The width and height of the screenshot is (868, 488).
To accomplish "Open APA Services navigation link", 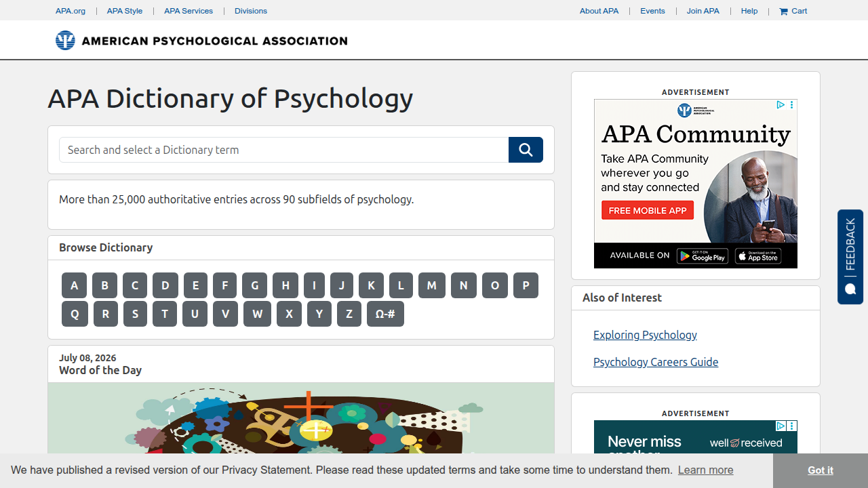I will 189,11.
